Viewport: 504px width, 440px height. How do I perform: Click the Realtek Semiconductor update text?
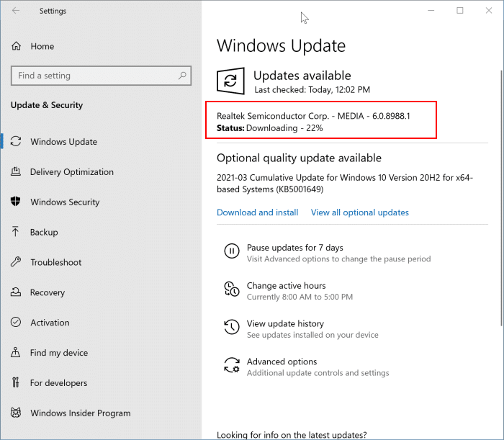coord(313,116)
